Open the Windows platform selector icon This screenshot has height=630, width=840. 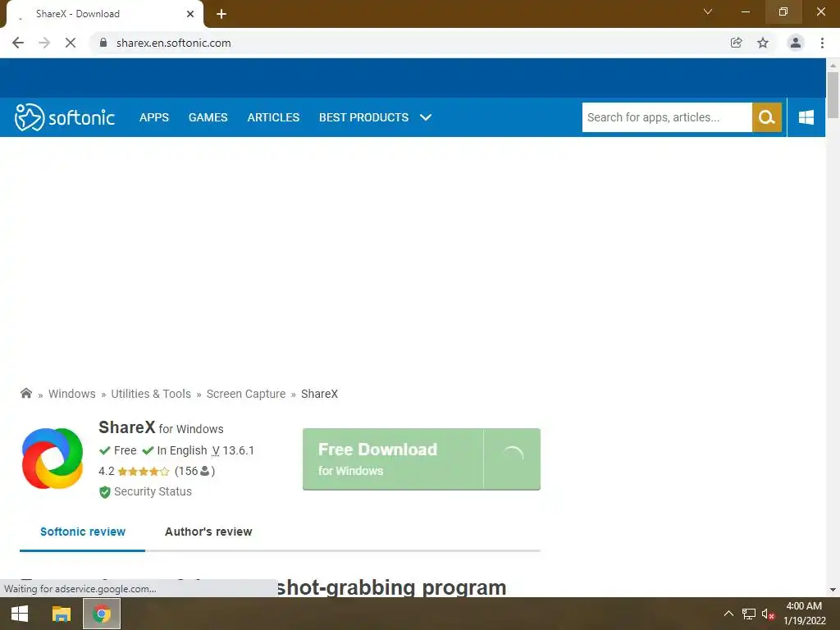tap(806, 117)
